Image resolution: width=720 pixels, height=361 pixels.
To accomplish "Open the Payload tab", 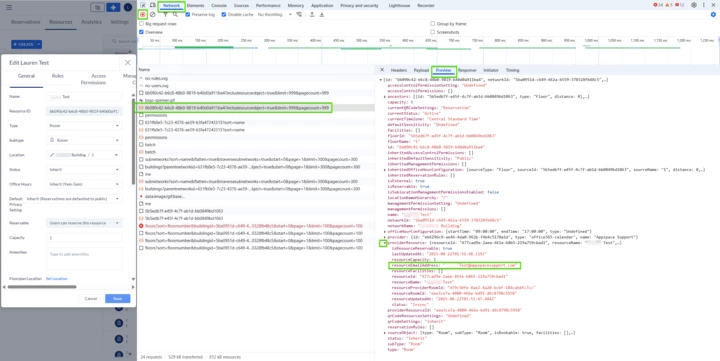I will tap(421, 70).
